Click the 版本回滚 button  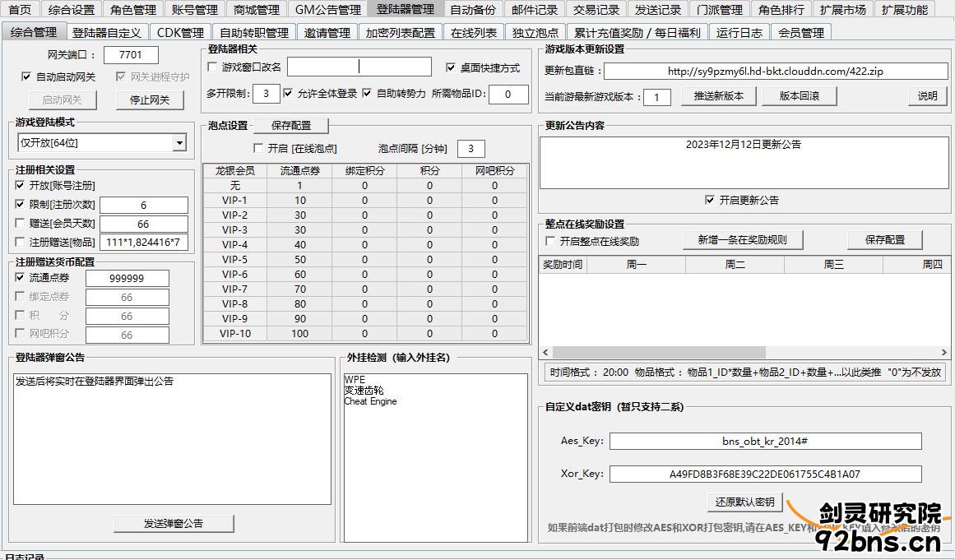point(799,96)
